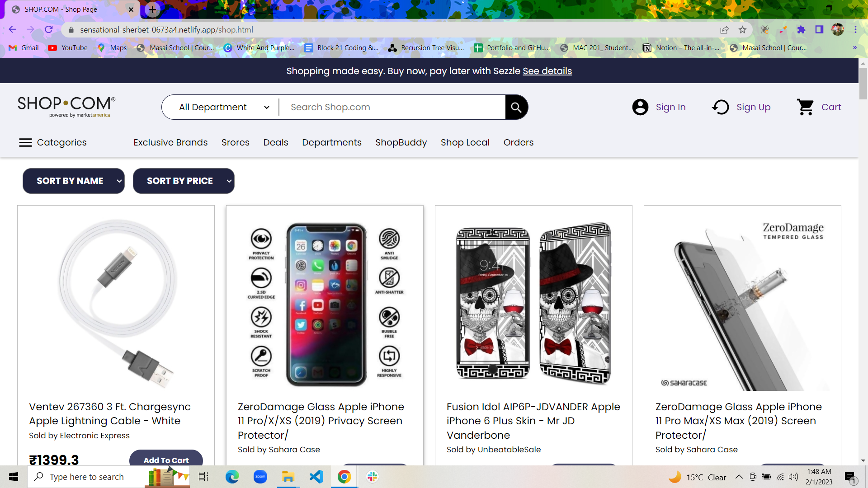Close the SHOP.COM browser tab
The height and width of the screenshot is (488, 868).
click(x=131, y=9)
